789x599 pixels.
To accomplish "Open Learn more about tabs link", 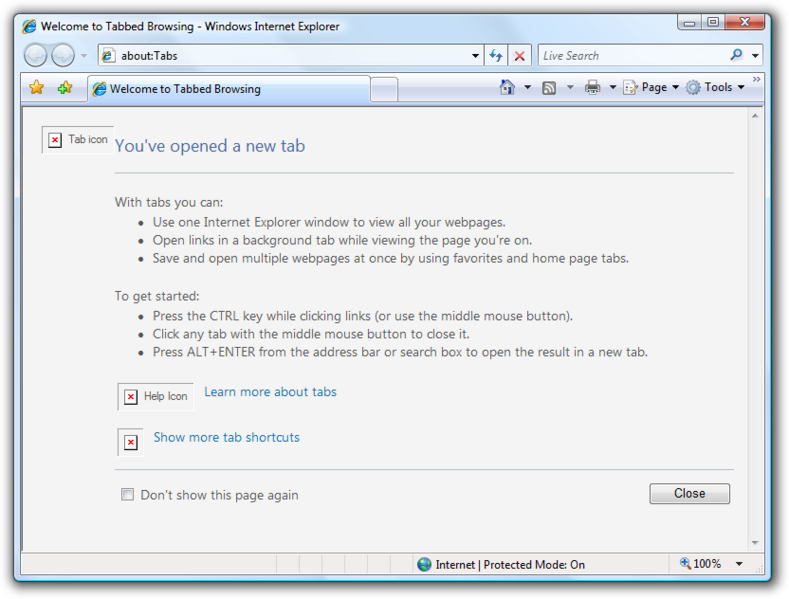I will click(270, 392).
